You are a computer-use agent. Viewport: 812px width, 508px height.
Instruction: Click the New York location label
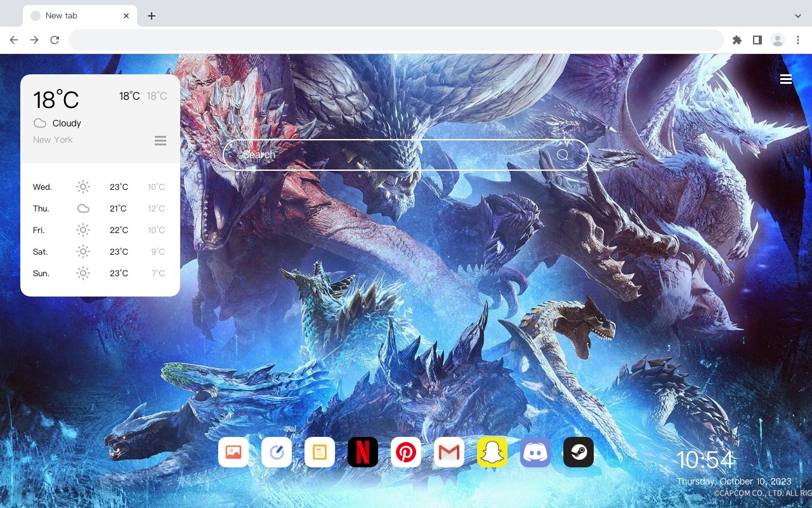(53, 140)
